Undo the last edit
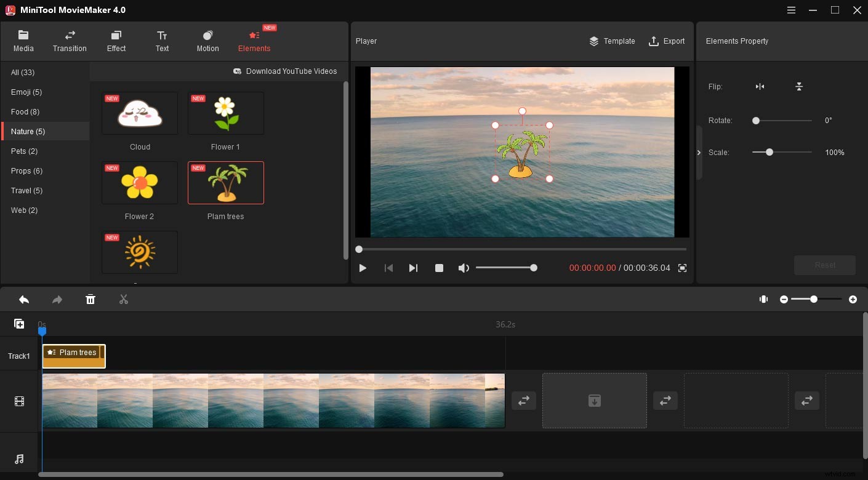This screenshot has width=868, height=480. click(x=24, y=299)
